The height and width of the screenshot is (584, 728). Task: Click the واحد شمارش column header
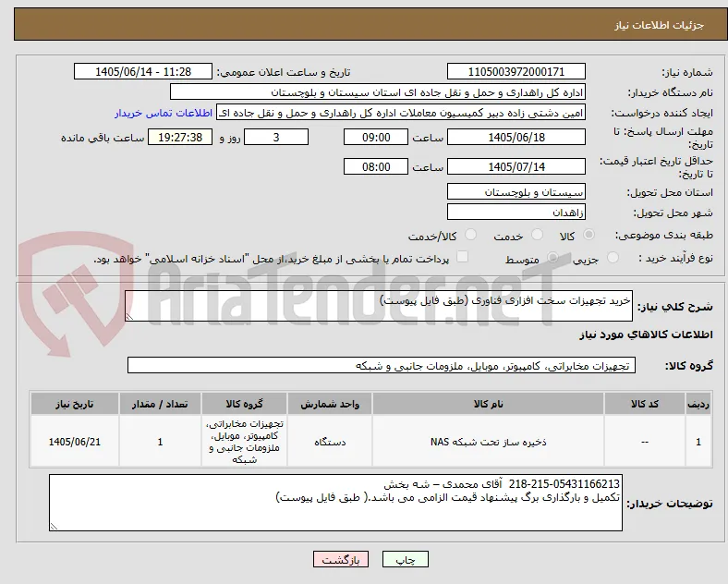point(330,404)
